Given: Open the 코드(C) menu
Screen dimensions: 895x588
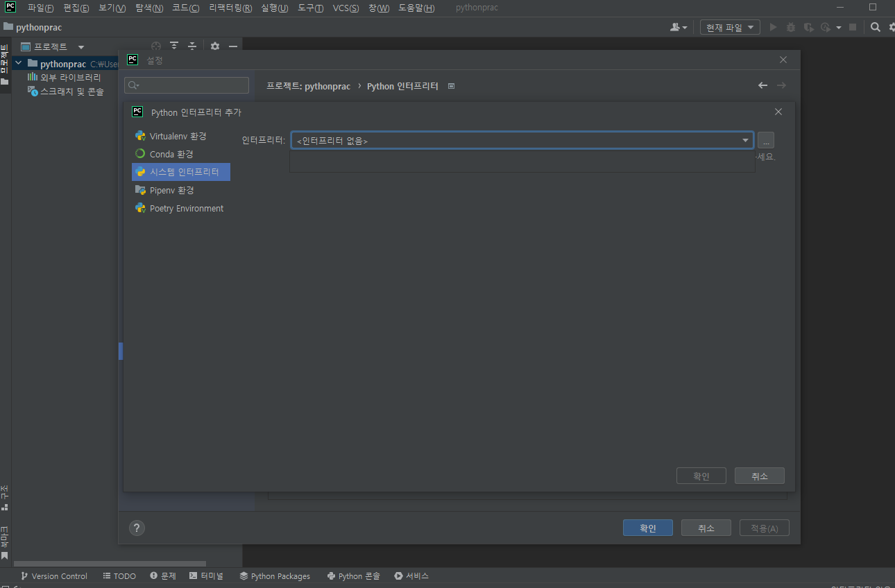Looking at the screenshot, I should coord(185,8).
